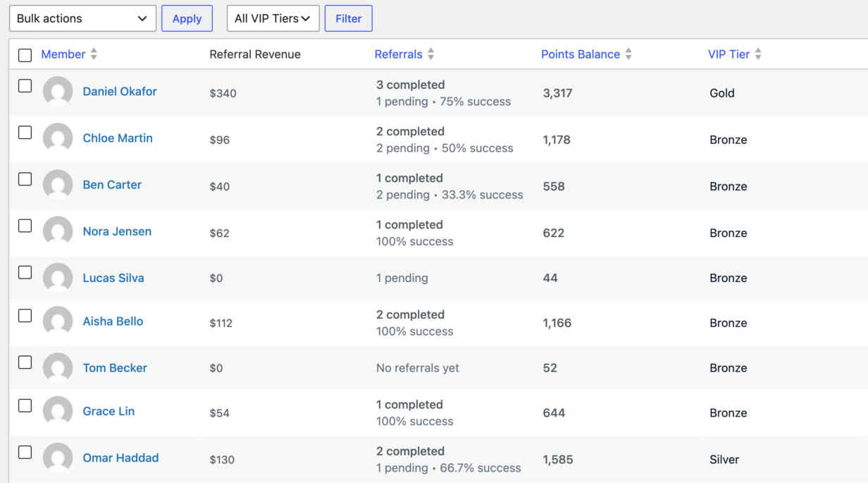This screenshot has height=483, width=868.
Task: Open the All VIP Tiers dropdown
Action: 273,18
